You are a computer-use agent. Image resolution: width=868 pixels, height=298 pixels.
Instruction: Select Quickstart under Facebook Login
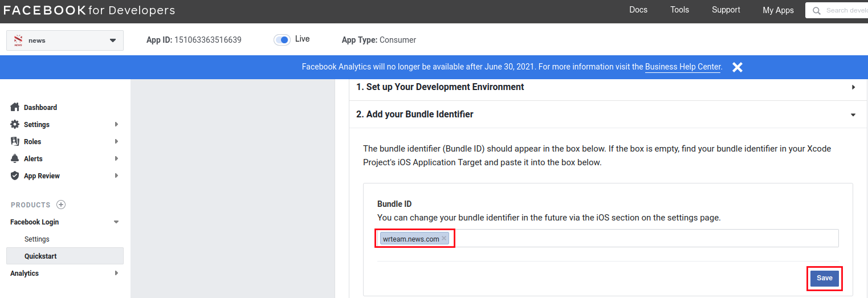pyautogui.click(x=40, y=256)
